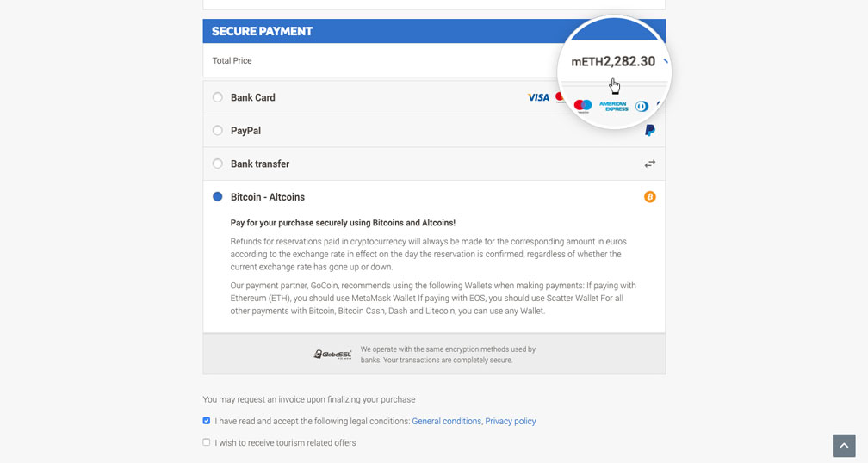Select the Bitcoin - Altcoins radio button
Viewport: 868px width, 463px height.
(x=218, y=197)
